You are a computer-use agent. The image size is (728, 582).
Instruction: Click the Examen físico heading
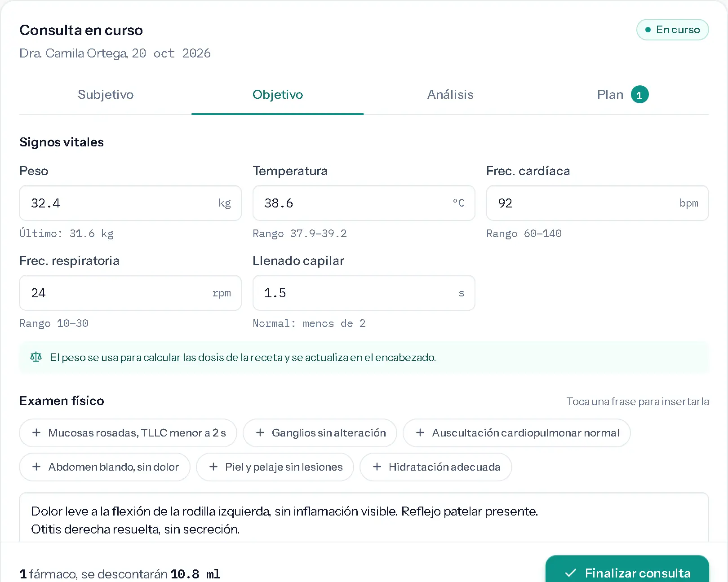pos(62,401)
